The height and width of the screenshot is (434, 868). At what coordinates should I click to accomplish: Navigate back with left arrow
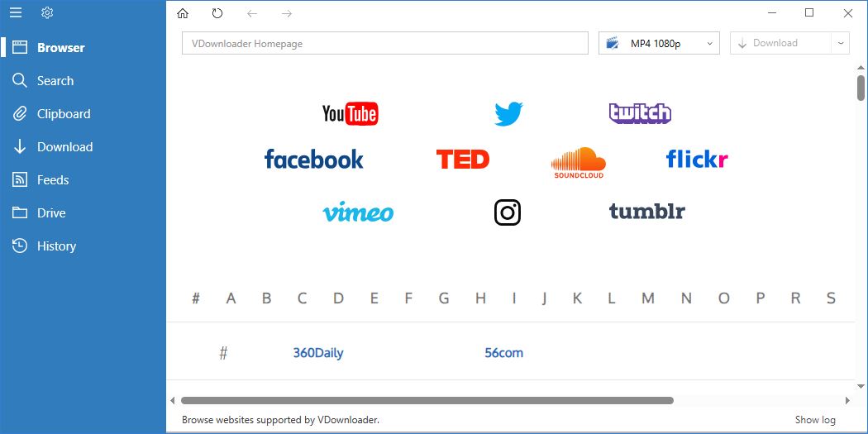252,13
